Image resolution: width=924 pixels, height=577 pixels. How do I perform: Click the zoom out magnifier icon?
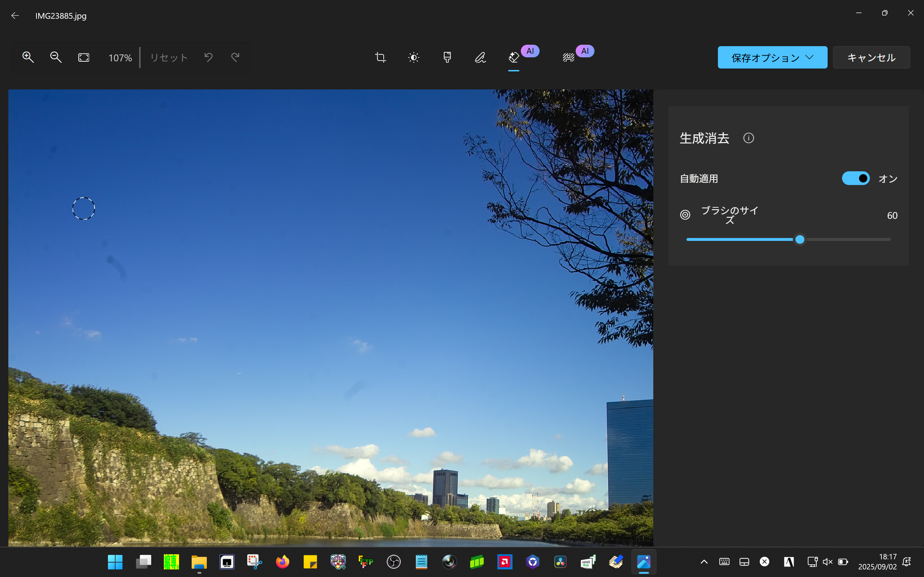click(x=56, y=57)
